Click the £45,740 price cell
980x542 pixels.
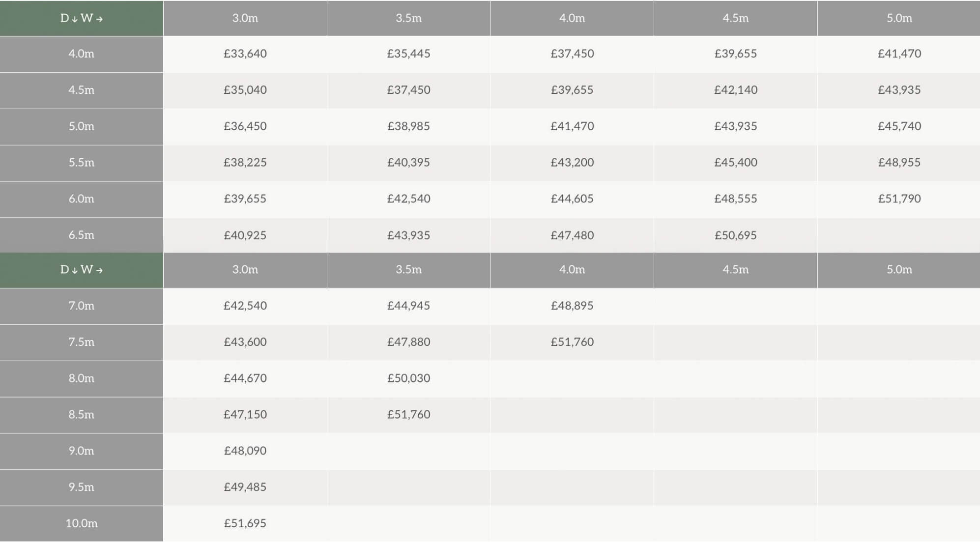tap(899, 126)
